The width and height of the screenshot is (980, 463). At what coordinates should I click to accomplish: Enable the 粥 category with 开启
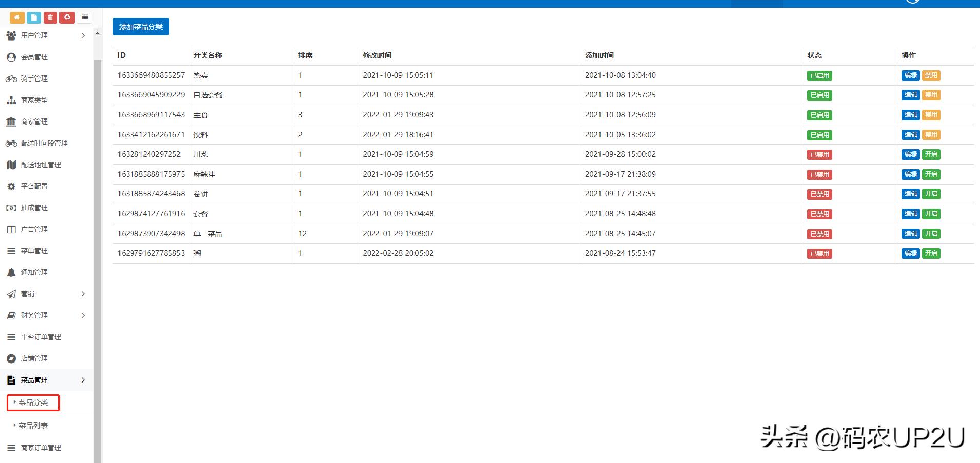931,253
